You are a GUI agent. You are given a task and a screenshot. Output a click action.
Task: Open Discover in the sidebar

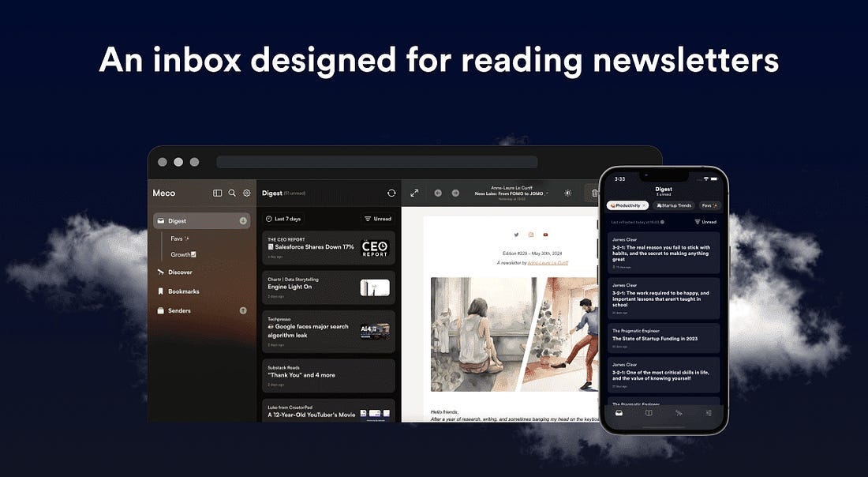click(175, 272)
